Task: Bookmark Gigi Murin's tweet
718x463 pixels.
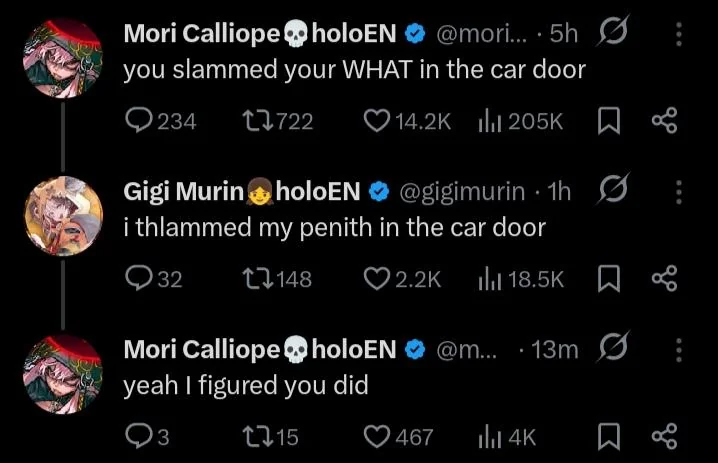Action: [609, 279]
